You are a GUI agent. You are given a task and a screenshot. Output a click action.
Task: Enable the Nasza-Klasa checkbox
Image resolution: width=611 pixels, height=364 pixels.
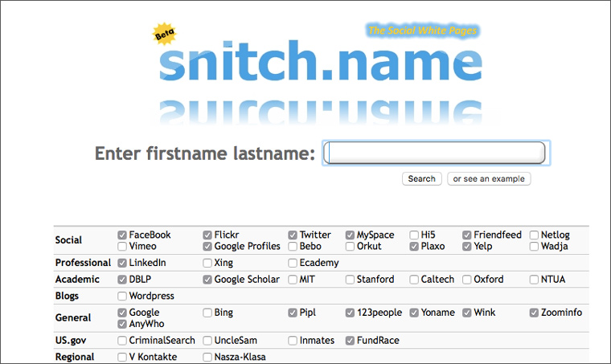tap(207, 357)
